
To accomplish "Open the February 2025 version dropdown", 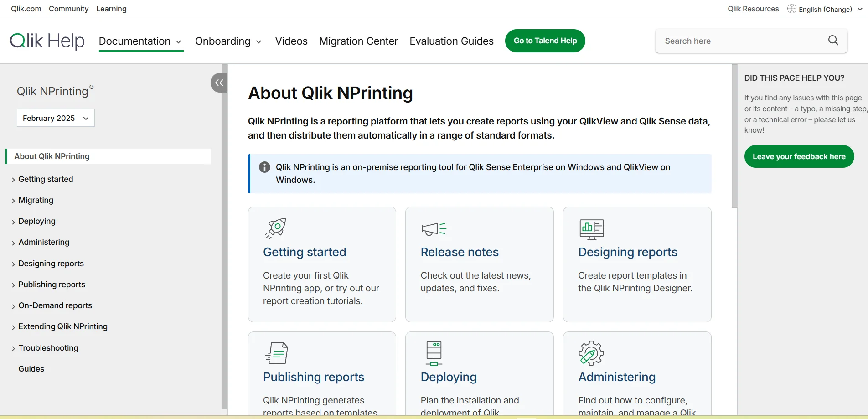I will pos(56,118).
